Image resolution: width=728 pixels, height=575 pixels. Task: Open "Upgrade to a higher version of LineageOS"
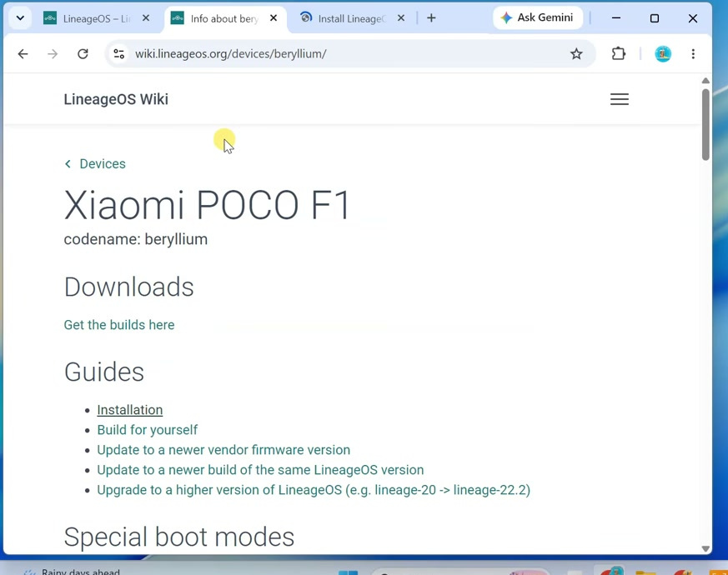[314, 490]
